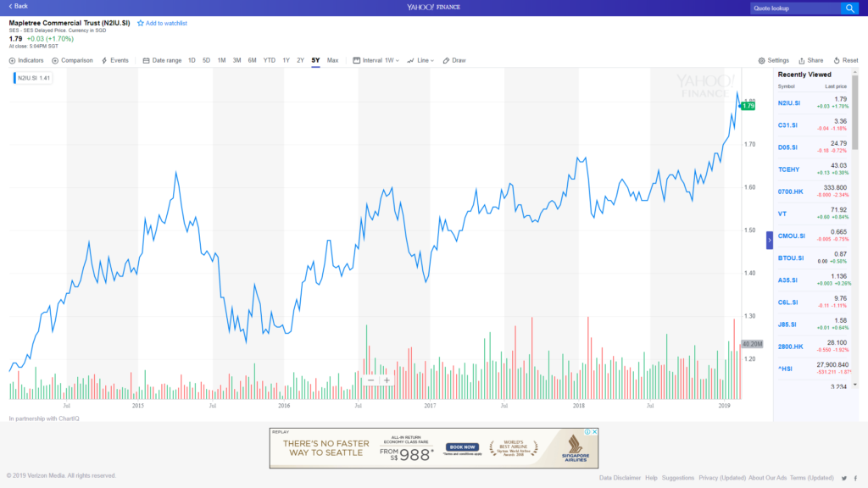Click the Quote lookup search magnifier icon
Viewport: 868px width, 488px height.
(x=849, y=8)
